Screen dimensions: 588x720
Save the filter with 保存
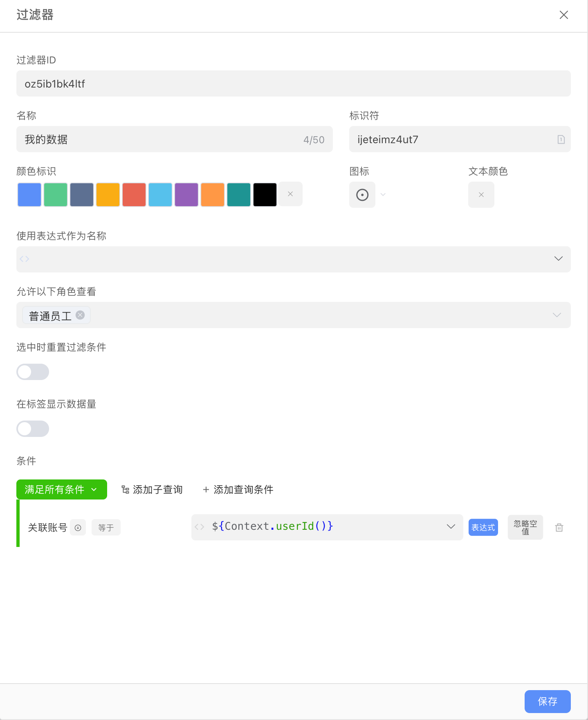(547, 701)
